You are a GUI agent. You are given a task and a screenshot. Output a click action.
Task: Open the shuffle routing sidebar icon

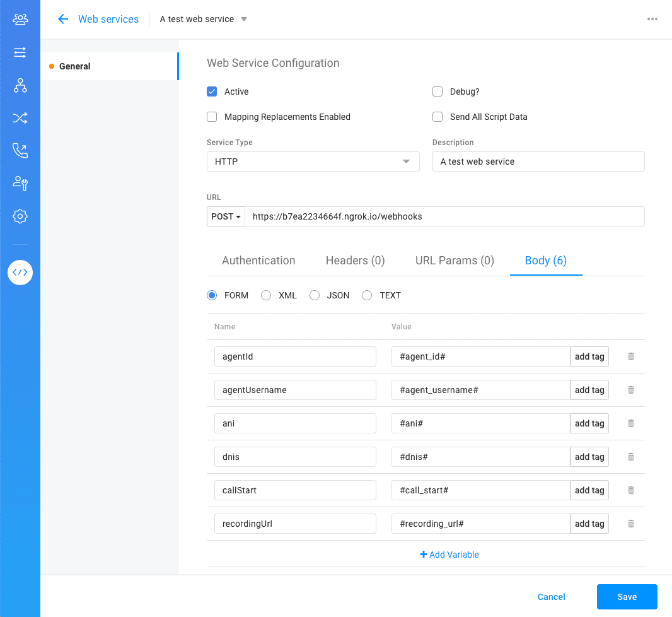pos(20,118)
